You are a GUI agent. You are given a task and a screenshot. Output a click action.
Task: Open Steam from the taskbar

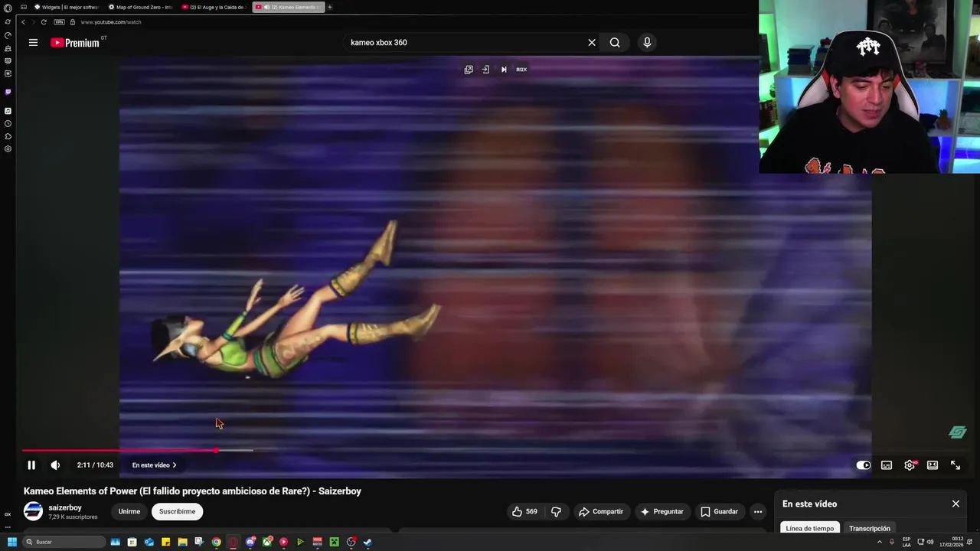pos(367,542)
